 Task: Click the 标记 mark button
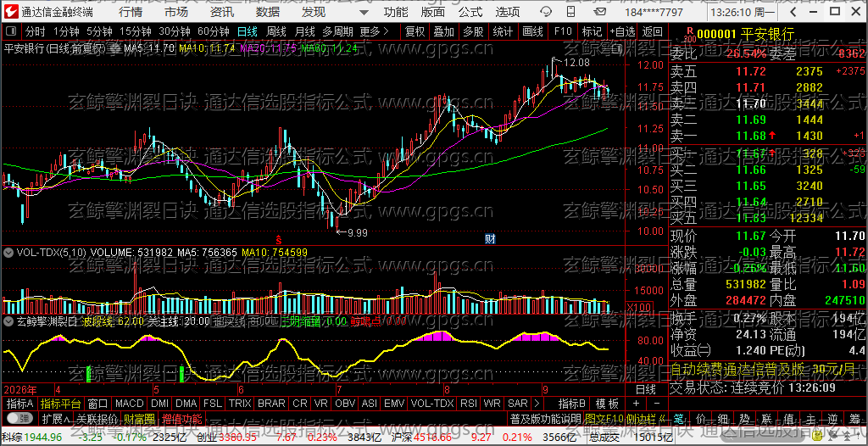pos(593,31)
